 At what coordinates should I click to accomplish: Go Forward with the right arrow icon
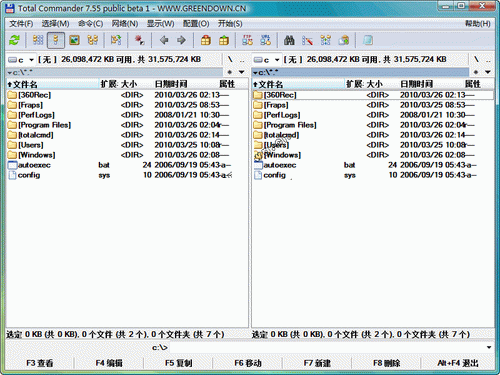click(x=181, y=40)
